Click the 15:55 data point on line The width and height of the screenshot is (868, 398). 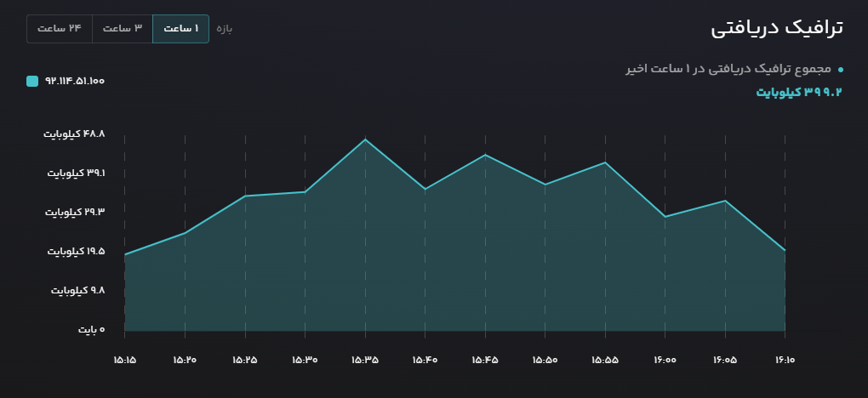605,162
